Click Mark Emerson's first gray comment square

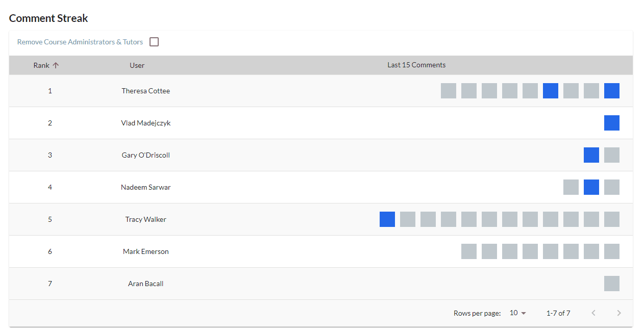tap(468, 251)
